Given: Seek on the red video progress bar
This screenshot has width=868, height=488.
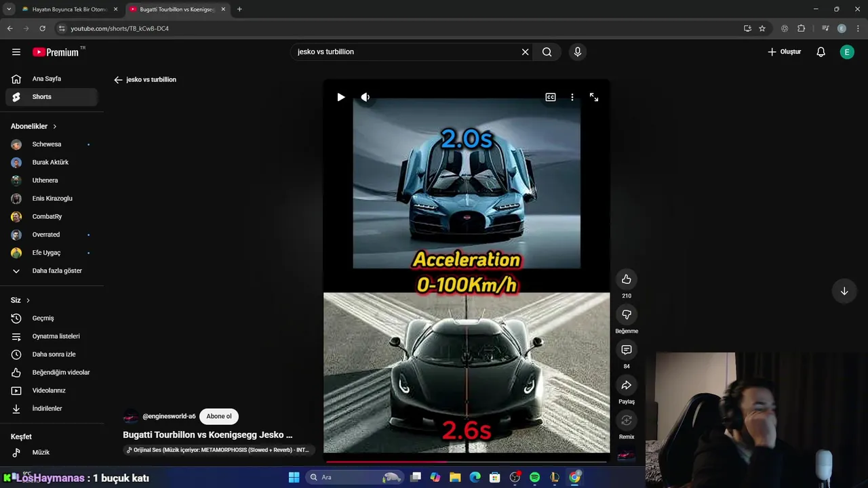Looking at the screenshot, I should tap(467, 462).
